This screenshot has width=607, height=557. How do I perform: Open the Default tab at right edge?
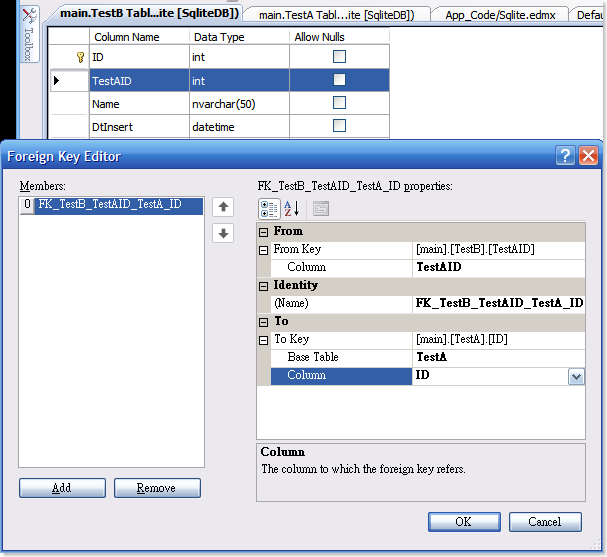pyautogui.click(x=588, y=15)
